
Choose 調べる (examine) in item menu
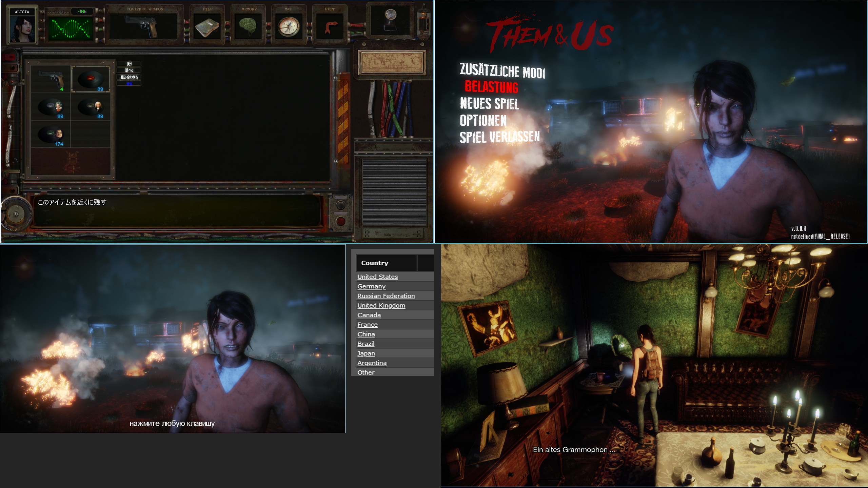pos(129,70)
